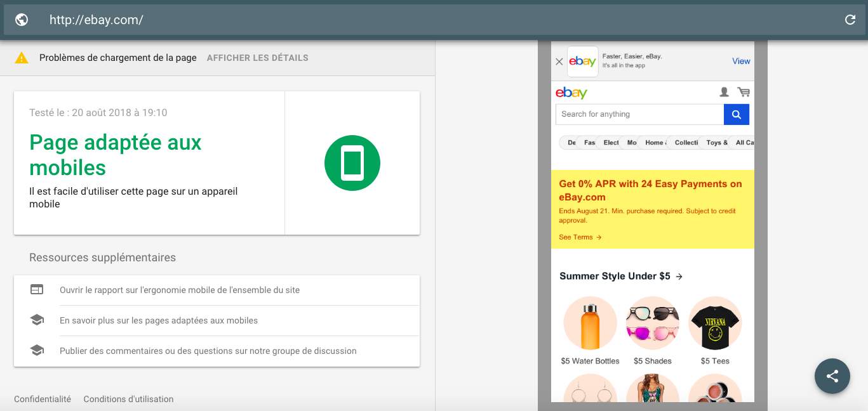Open Publier des commentaires discussion group link
This screenshot has height=411, width=868.
[208, 351]
